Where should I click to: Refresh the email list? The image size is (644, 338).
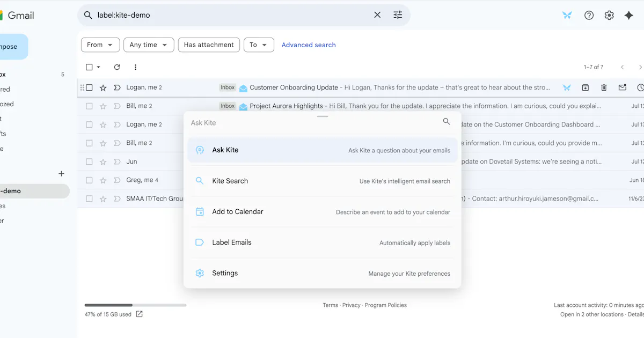117,67
